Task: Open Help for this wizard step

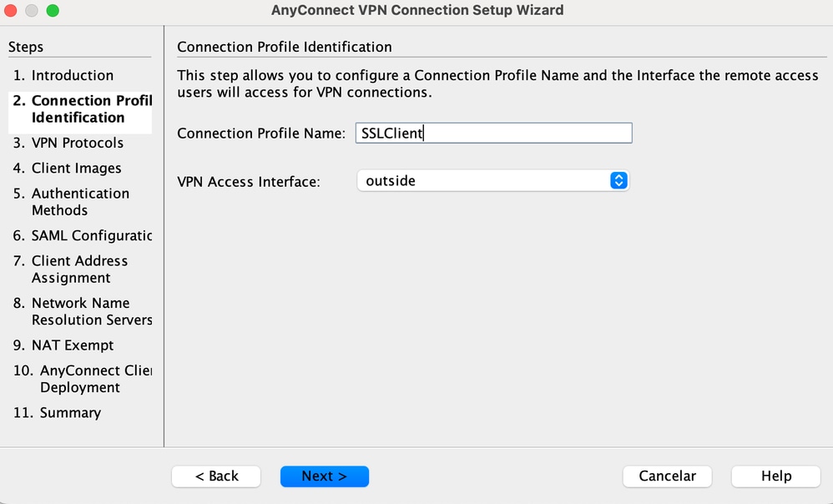Action: [x=775, y=476]
